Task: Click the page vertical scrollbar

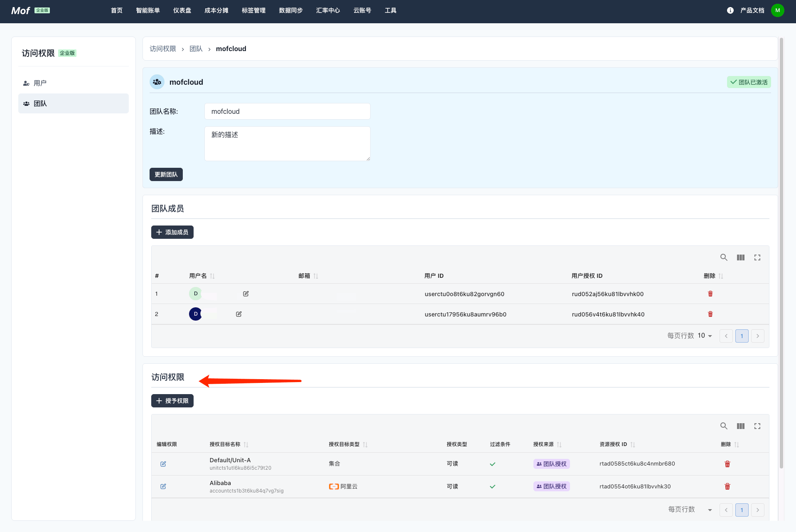Action: click(x=781, y=253)
